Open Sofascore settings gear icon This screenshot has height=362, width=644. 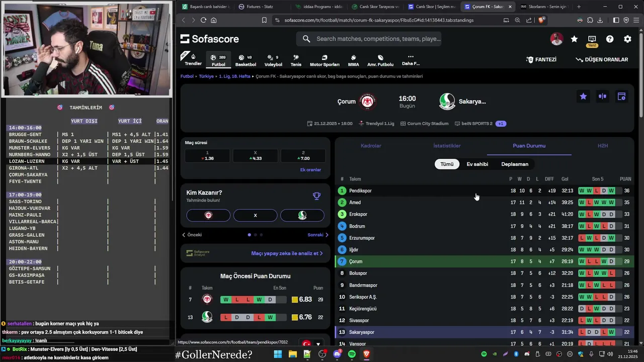click(627, 39)
